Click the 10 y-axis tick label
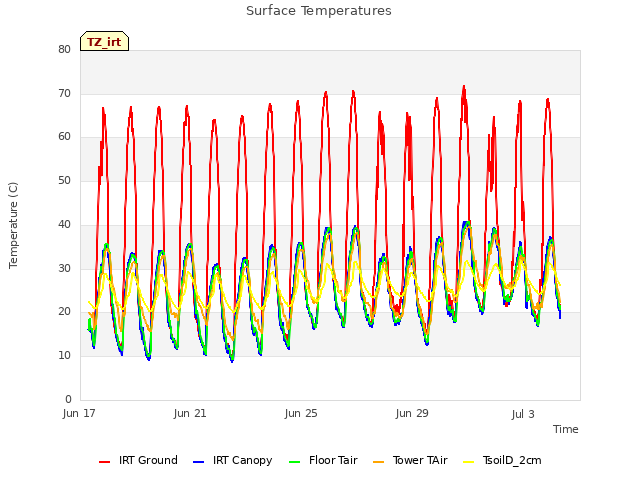Screen dimensions: 640x480 point(64,356)
